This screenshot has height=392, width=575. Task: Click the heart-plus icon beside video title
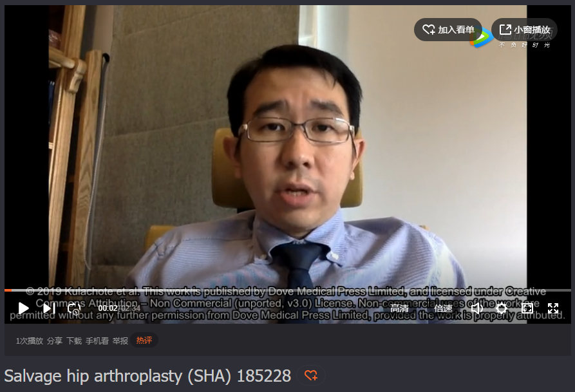[x=311, y=375]
